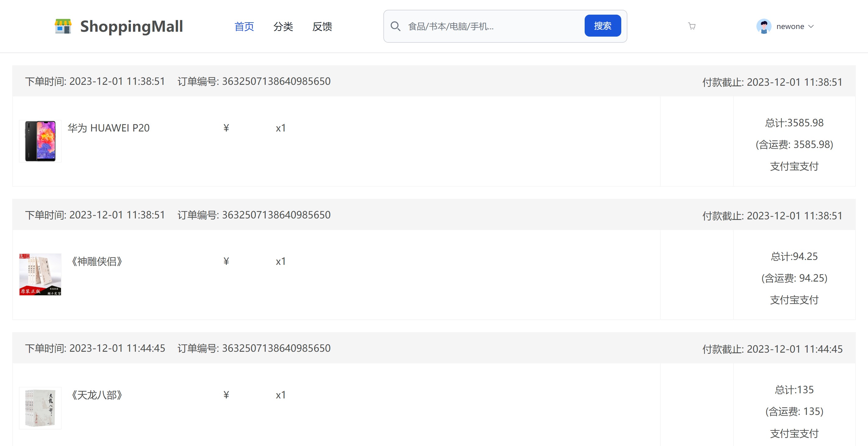Click the newone user avatar
868x446 pixels.
pyautogui.click(x=764, y=26)
